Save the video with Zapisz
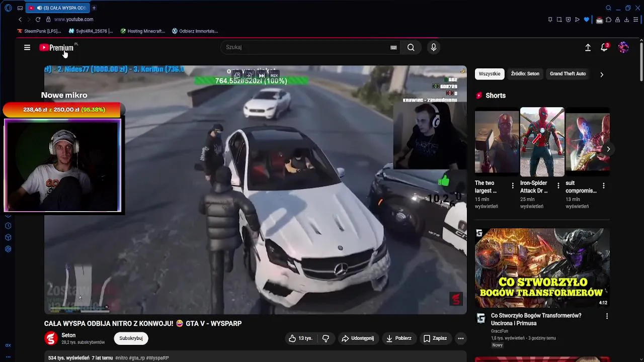This screenshot has height=362, width=644. click(x=435, y=338)
